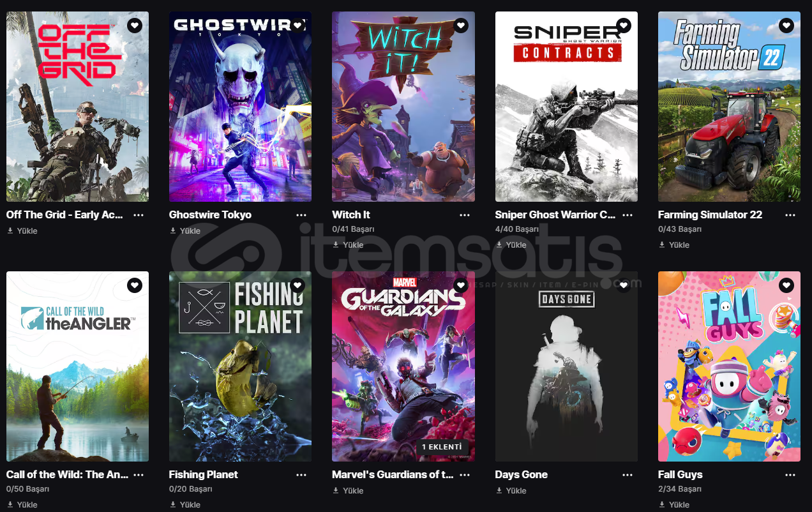
Task: Open the Sniper Ghost Warrior Contracts cover
Action: (x=566, y=107)
